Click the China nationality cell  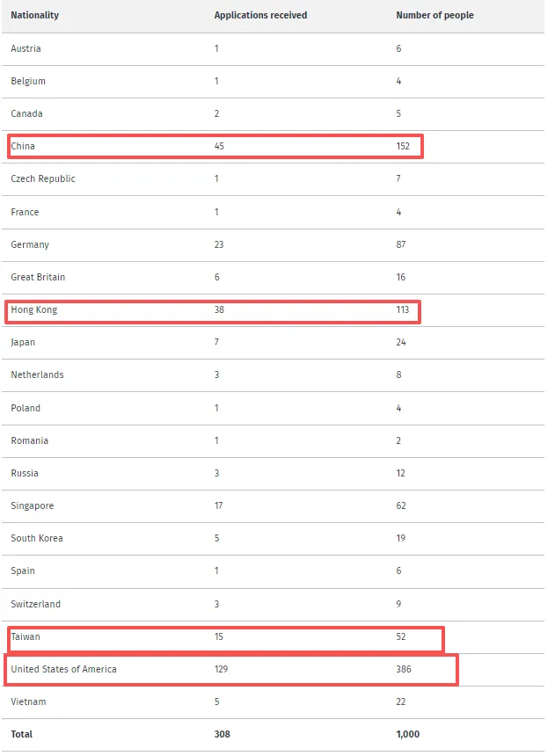[23, 146]
